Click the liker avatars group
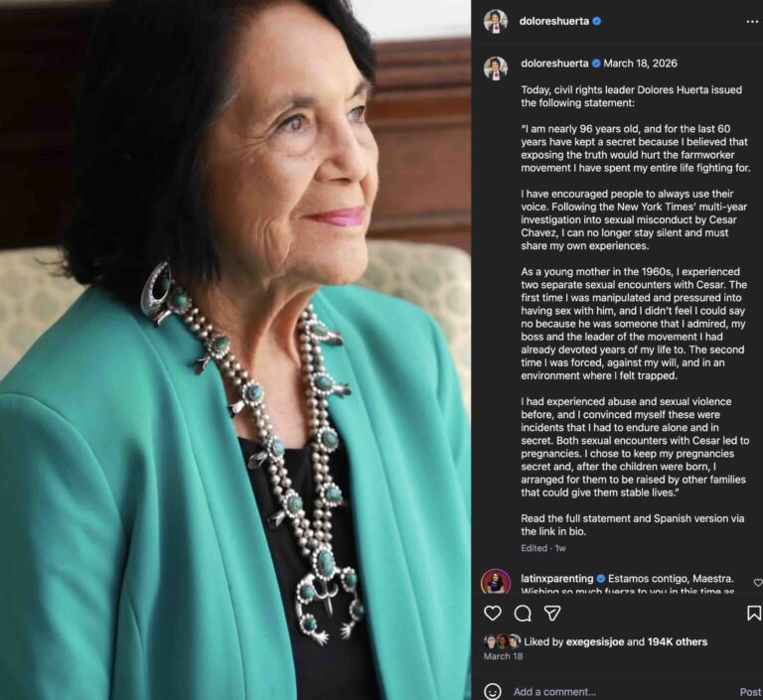Viewport: 763px width, 700px height. [502, 641]
